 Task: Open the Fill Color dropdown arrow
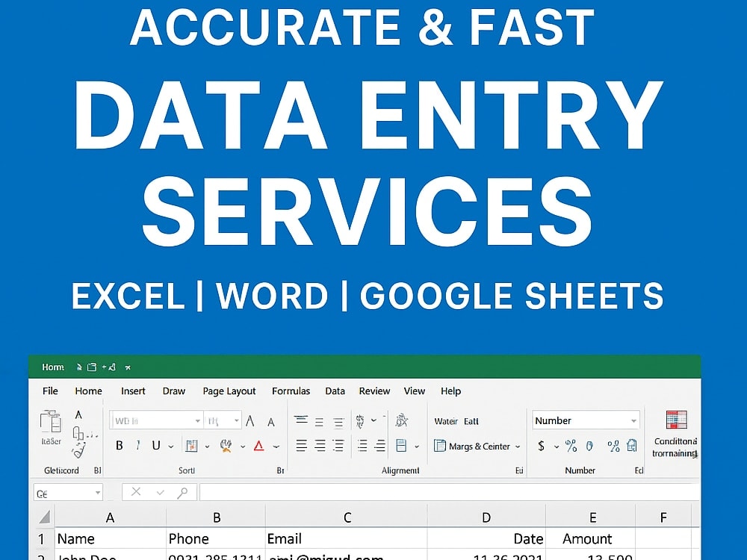point(243,447)
